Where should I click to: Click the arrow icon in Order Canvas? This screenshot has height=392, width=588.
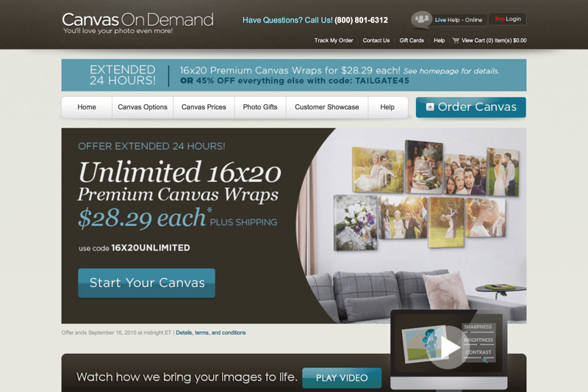430,107
